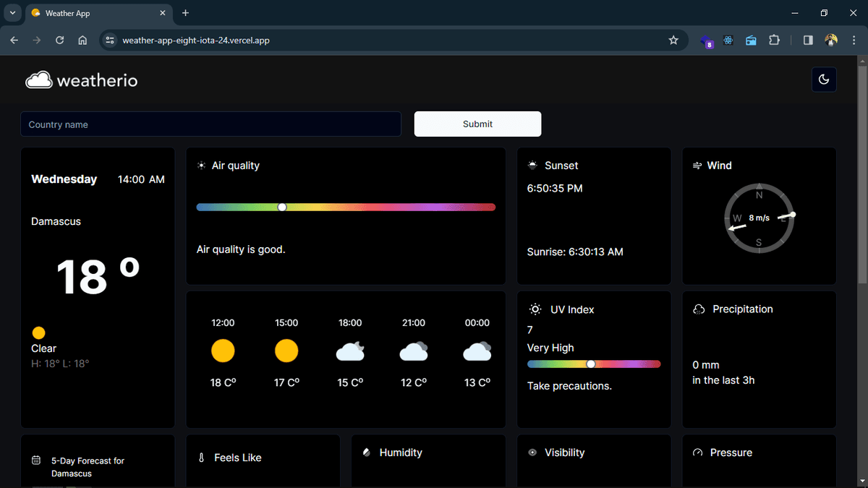Select the sunny icon at 12:00
This screenshot has height=488, width=868.
223,350
